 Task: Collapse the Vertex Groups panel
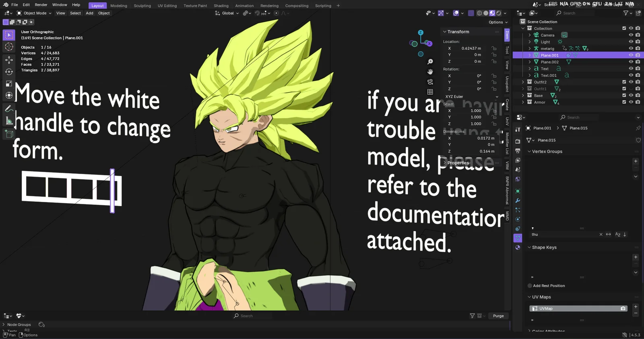(529, 152)
